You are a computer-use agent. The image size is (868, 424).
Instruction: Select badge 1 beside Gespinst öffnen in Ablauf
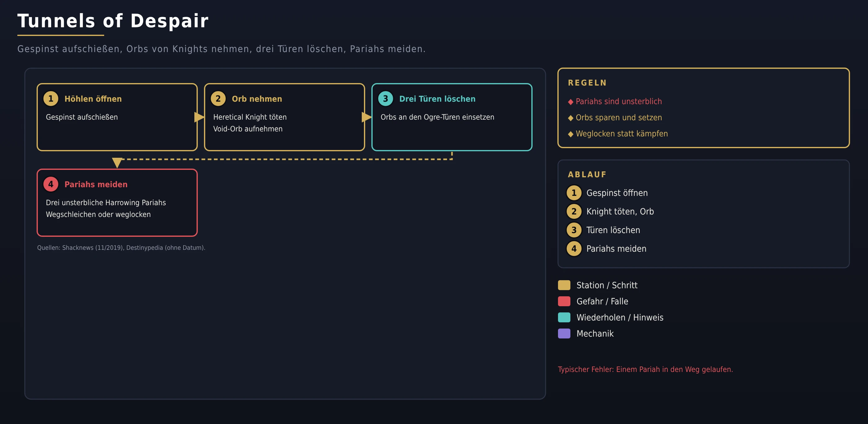(x=574, y=193)
